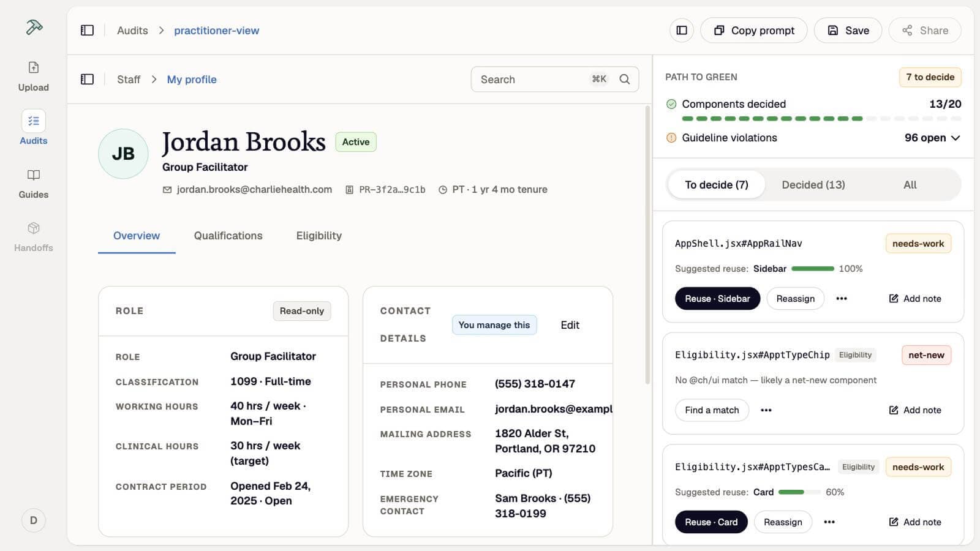Add note on the AppRailNav card
The width and height of the screenshot is (980, 551).
915,299
